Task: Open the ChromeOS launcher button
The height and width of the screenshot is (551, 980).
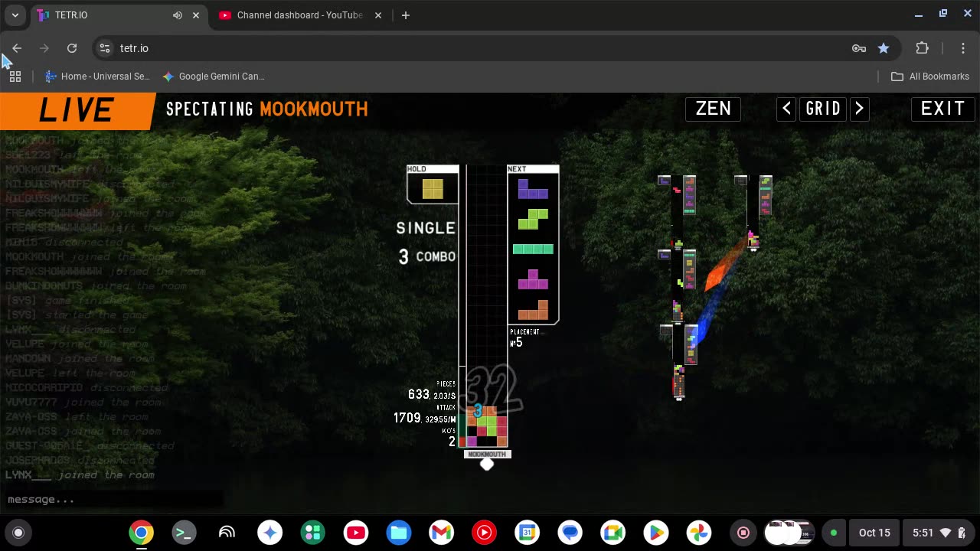Action: [x=18, y=533]
